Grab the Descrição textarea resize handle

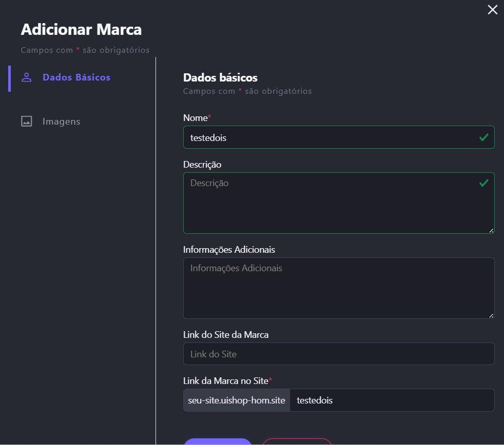(491, 231)
